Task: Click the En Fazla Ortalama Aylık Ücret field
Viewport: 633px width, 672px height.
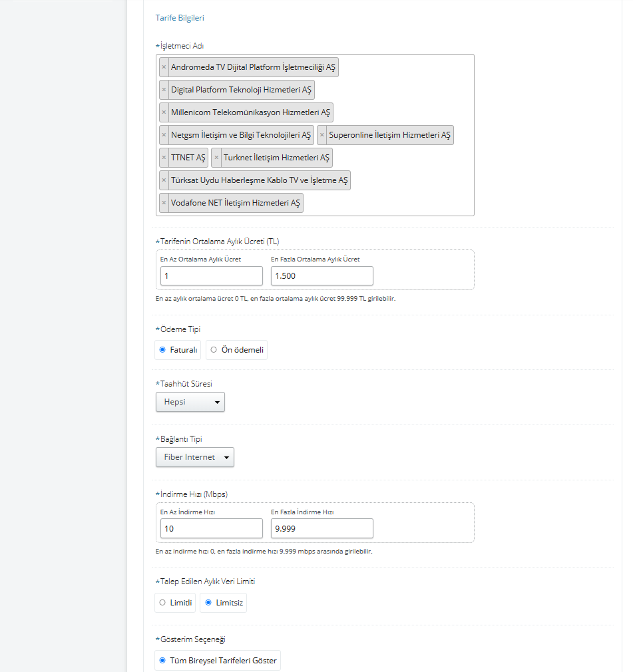Action: point(322,276)
